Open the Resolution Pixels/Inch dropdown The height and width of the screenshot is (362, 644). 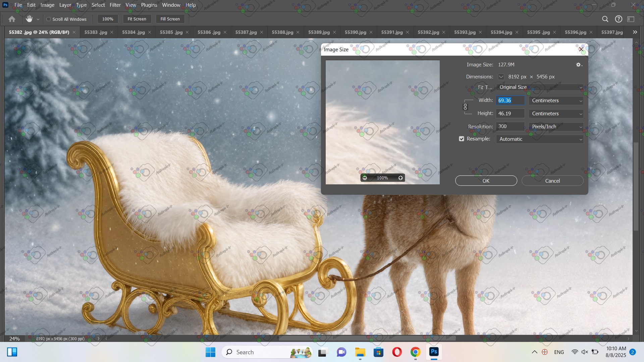[556, 127]
